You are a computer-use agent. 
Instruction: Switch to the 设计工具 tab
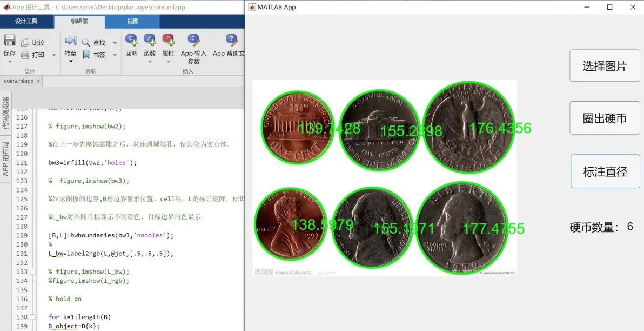(26, 22)
